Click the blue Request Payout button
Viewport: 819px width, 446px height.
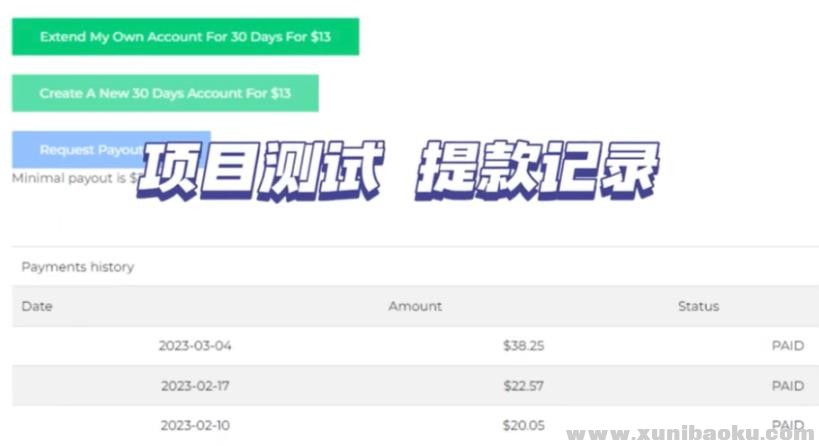click(x=111, y=149)
